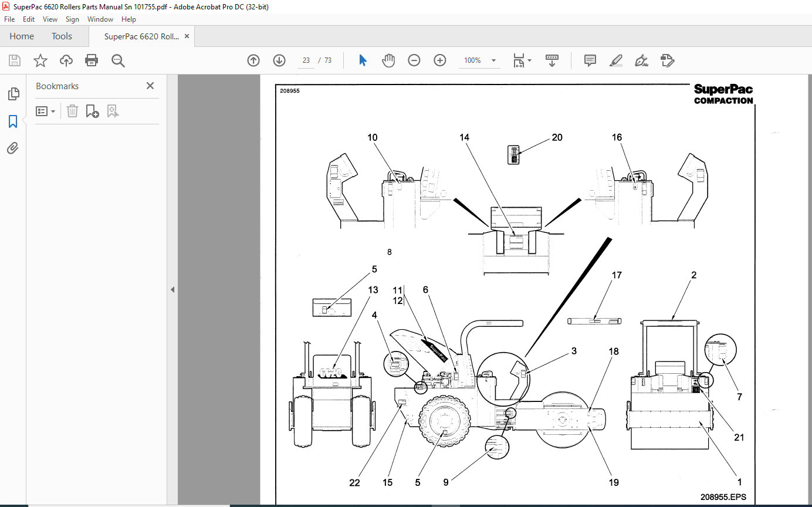Close the SuperPac 6620 document tab

click(187, 36)
